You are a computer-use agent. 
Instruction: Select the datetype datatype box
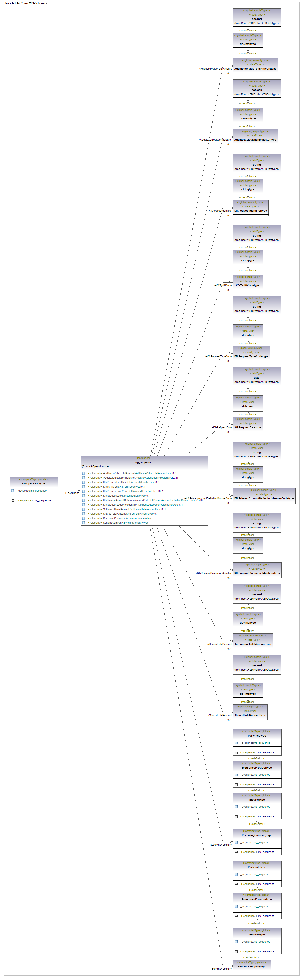pyautogui.click(x=248, y=403)
